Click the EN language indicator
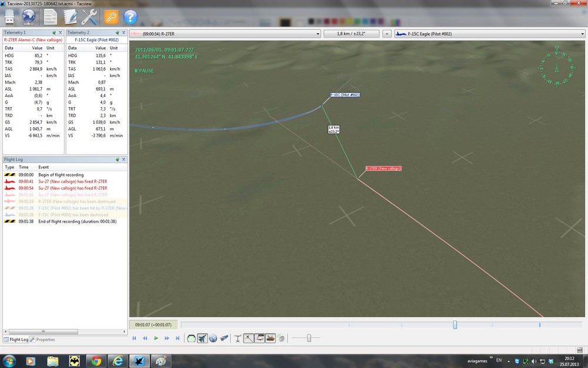The width and height of the screenshot is (588, 368). click(x=499, y=360)
